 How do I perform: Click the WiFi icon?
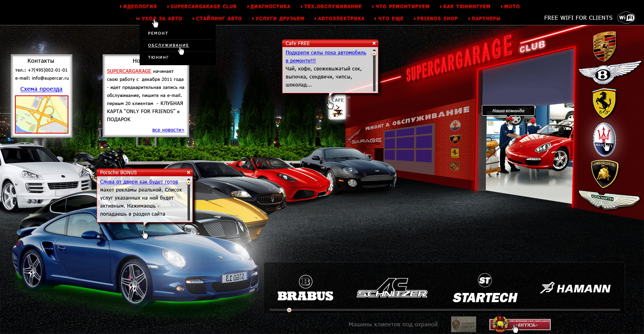pos(626,18)
